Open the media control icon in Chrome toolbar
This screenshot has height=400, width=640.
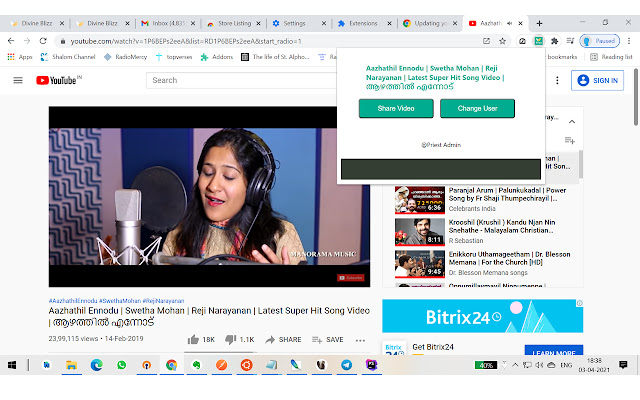(570, 41)
